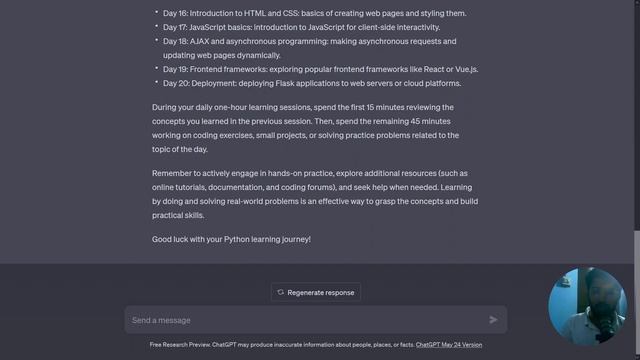Click the Day 19 Frontend frameworks bullet

click(320, 69)
